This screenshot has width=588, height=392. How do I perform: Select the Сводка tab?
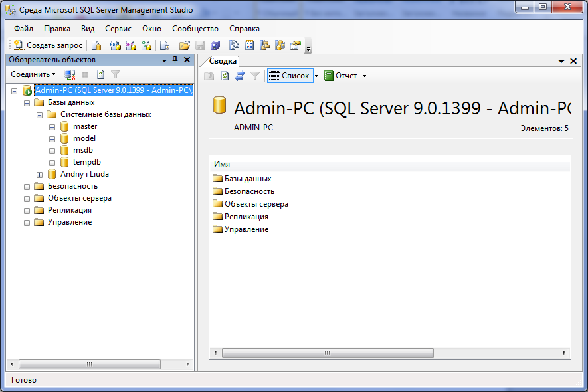click(223, 61)
